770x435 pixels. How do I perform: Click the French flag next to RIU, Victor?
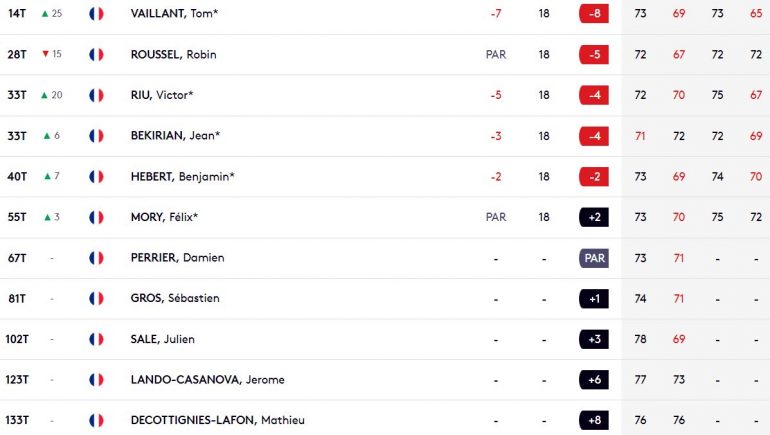click(96, 95)
